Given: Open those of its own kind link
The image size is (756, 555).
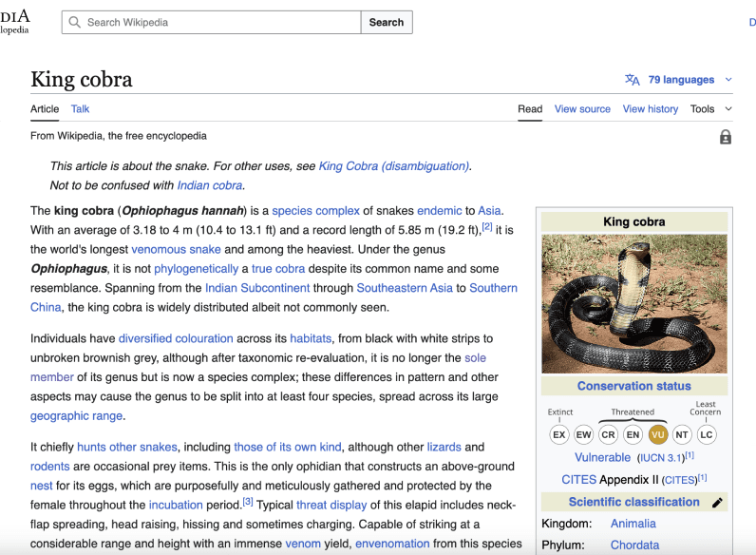Looking at the screenshot, I should point(288,448).
